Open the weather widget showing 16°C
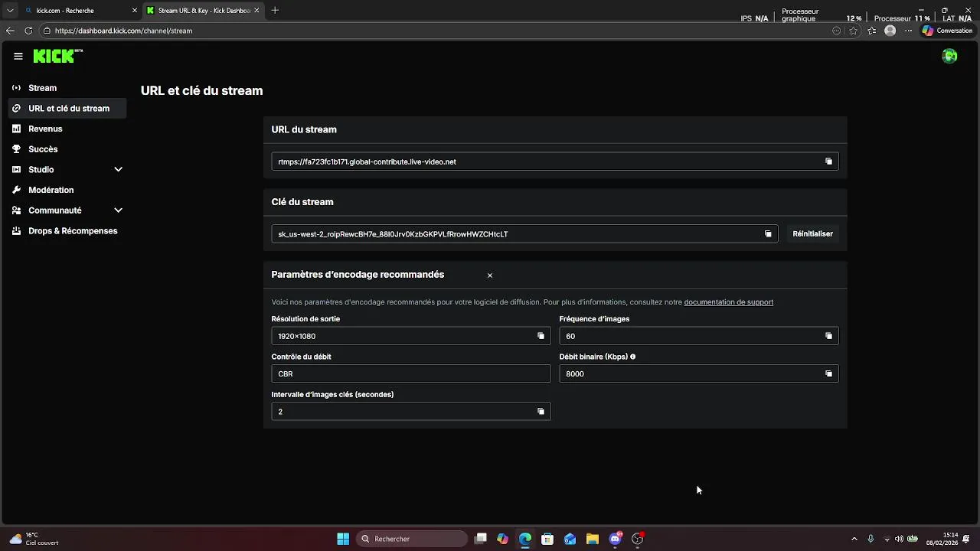The height and width of the screenshot is (551, 980). [34, 539]
